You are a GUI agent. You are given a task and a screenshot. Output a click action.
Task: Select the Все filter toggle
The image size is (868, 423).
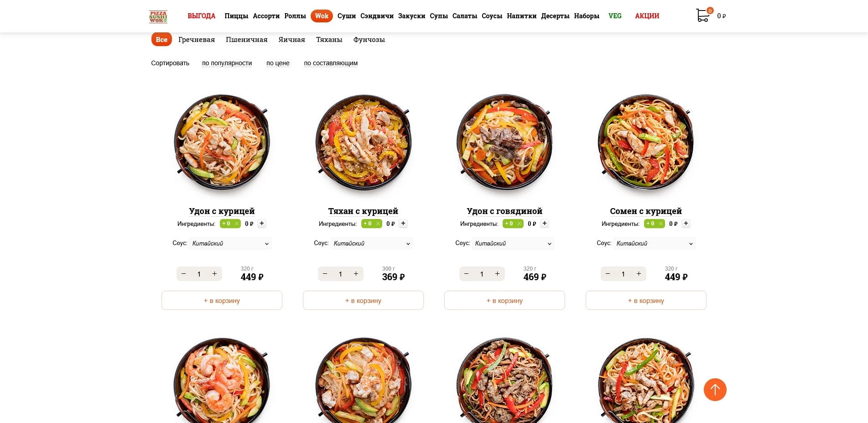tap(161, 40)
